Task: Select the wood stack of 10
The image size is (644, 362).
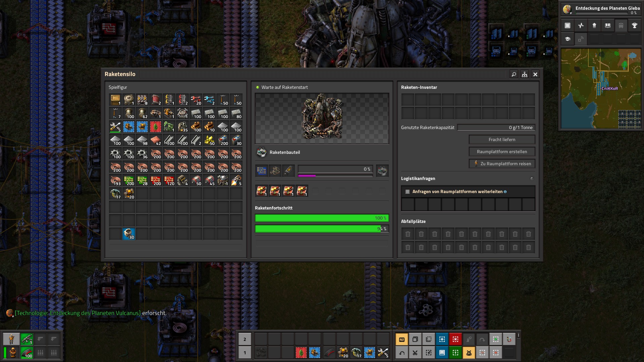Action: [x=209, y=126]
